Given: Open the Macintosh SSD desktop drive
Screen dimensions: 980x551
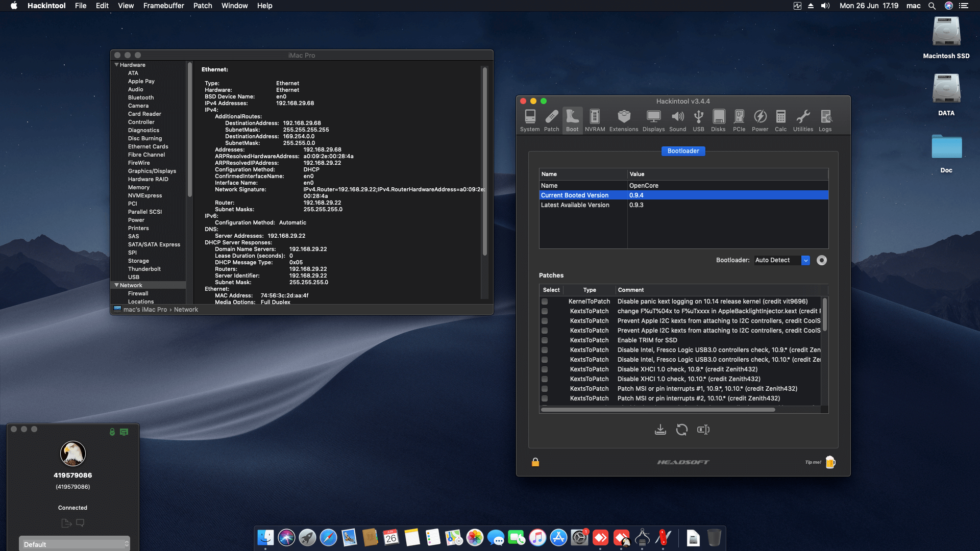Looking at the screenshot, I should (x=946, y=38).
